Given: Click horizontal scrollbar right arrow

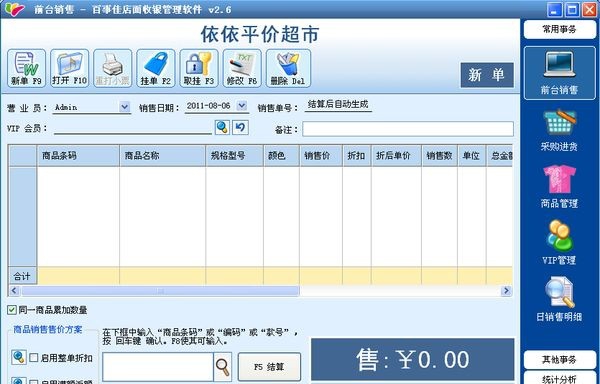Looking at the screenshot, I should tap(506, 291).
